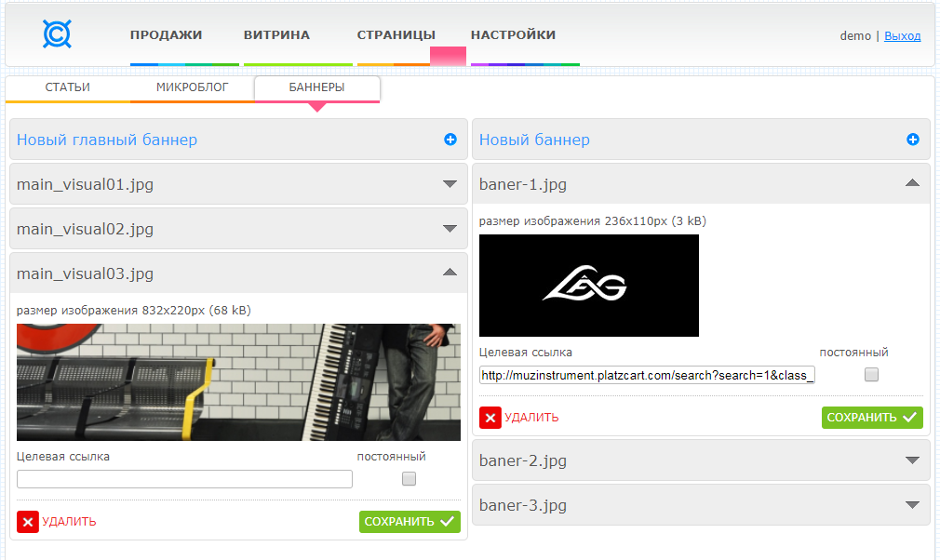
Task: Collapse main_visual03.jpg with its up arrow
Action: pos(450,273)
